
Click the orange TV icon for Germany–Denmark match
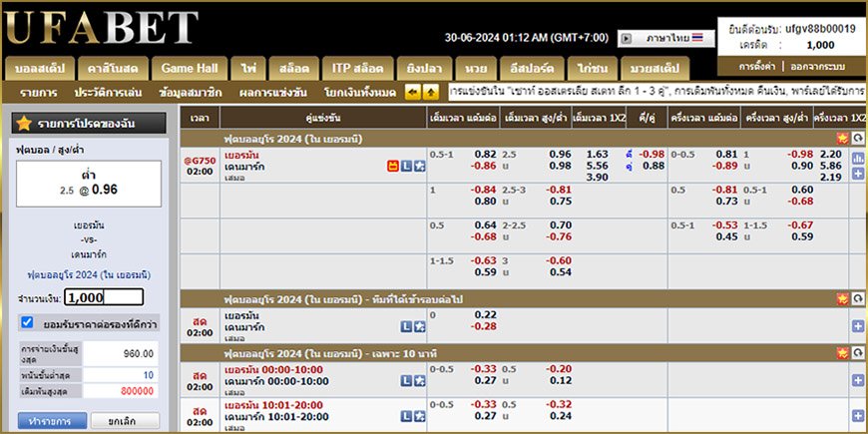tap(393, 166)
